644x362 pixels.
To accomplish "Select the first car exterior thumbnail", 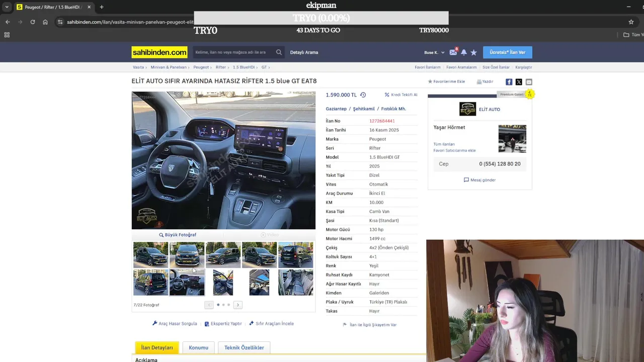I will click(x=150, y=255).
